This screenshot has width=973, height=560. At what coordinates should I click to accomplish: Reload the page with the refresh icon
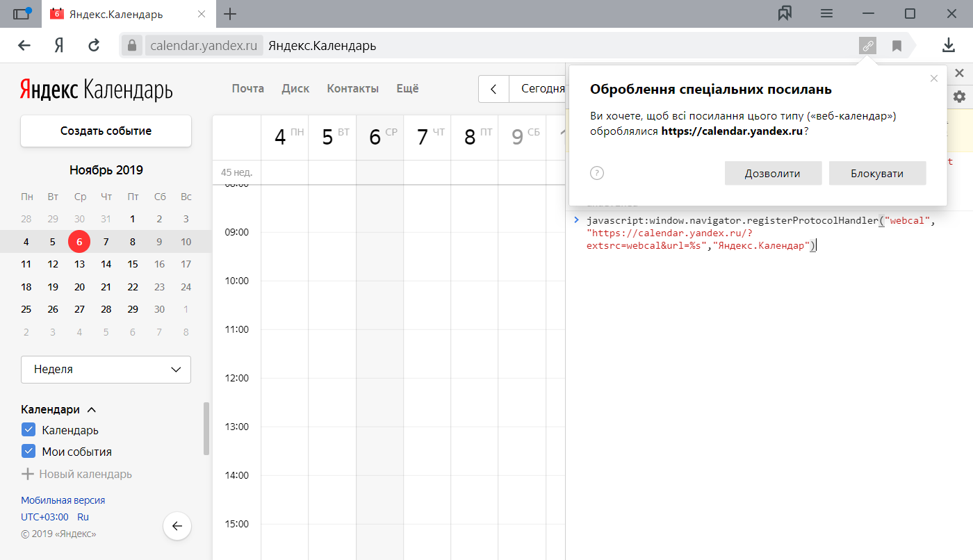(94, 46)
